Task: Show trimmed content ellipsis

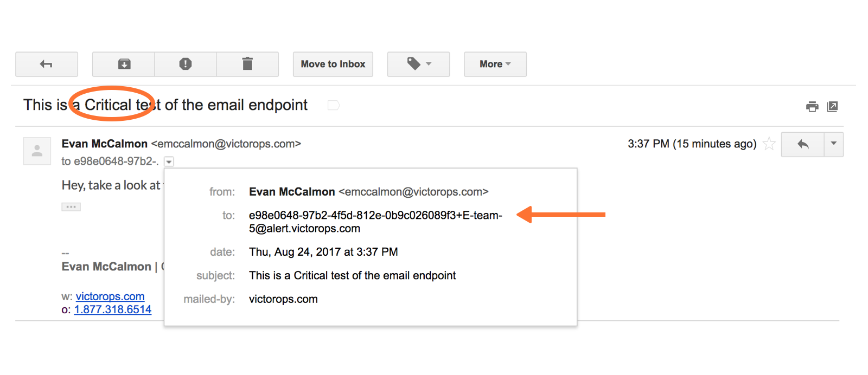Action: (71, 207)
